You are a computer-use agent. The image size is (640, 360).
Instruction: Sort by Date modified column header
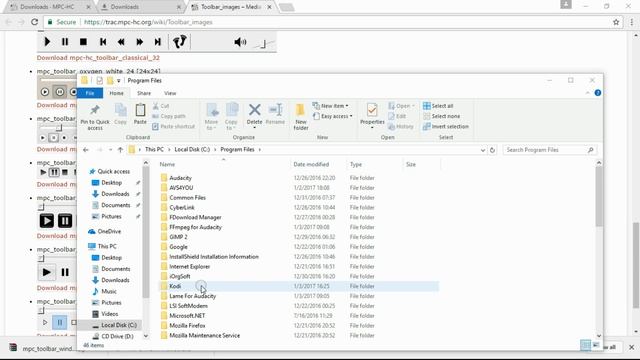tap(311, 164)
